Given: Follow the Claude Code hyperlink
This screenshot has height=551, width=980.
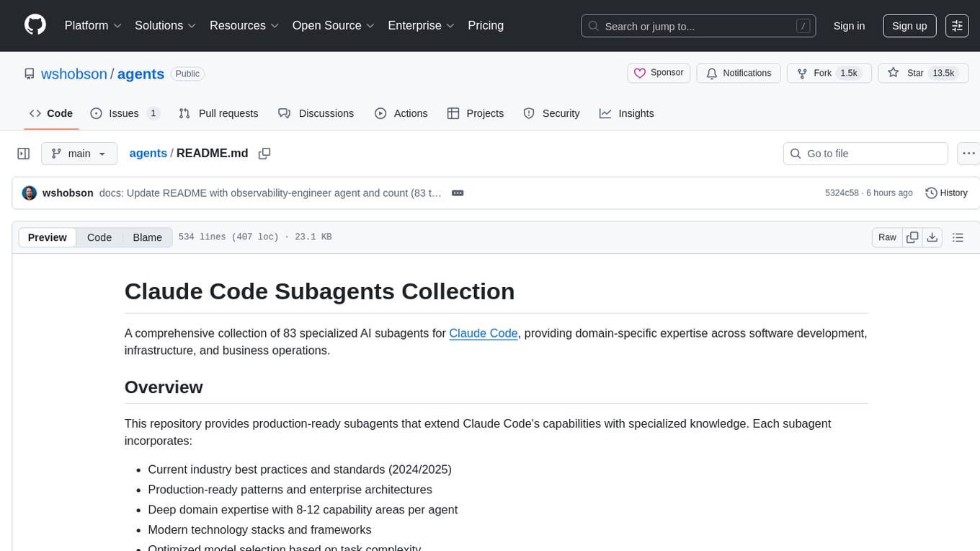Looking at the screenshot, I should (484, 333).
